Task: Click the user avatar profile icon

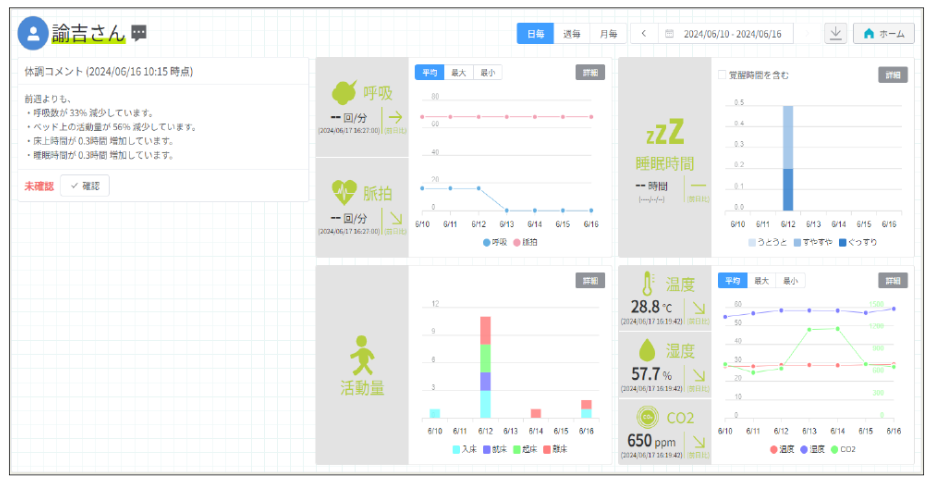Action: tap(33, 33)
